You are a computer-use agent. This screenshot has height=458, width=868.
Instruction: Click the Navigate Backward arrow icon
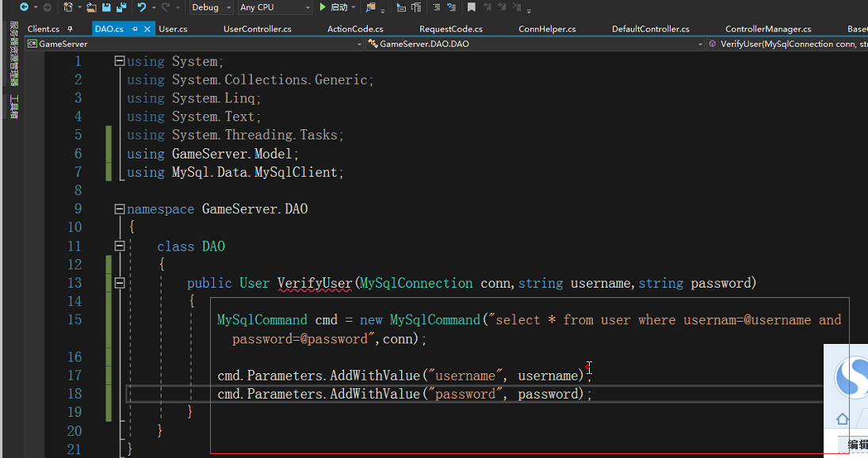pos(24,7)
